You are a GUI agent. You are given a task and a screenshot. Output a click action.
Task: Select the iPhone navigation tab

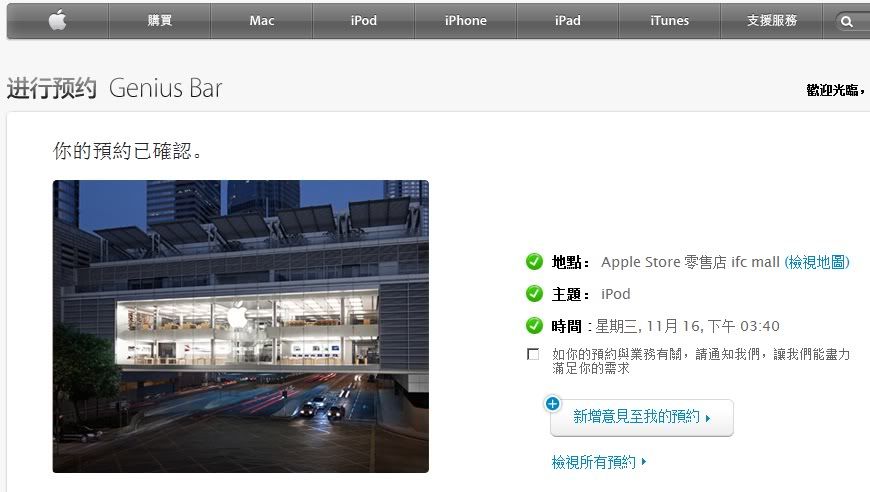tap(466, 21)
